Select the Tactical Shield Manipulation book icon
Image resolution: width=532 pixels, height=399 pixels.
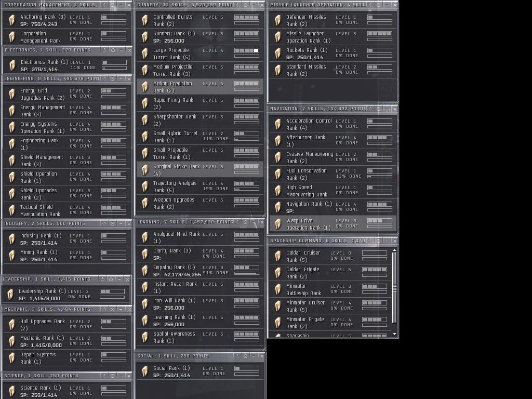12,210
